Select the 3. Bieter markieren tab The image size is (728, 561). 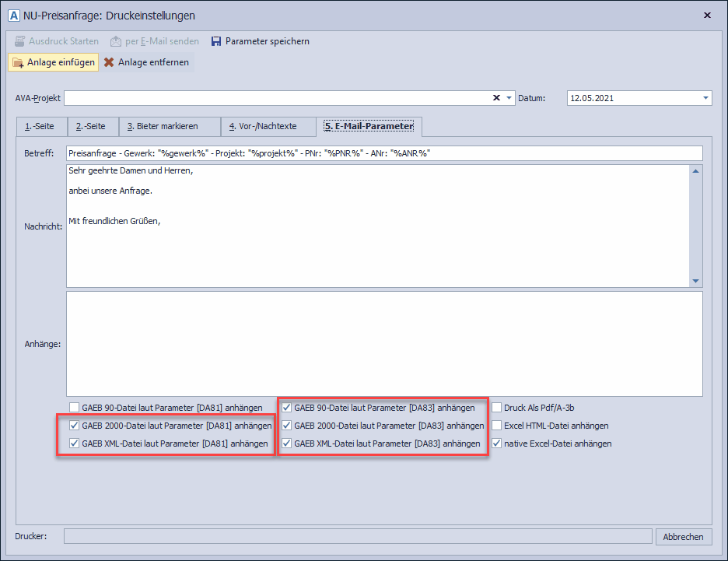coord(169,126)
